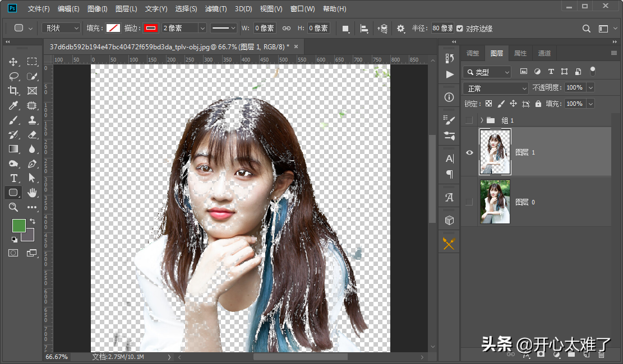623x364 pixels.
Task: Click the lock all layer button
Action: [x=538, y=104]
